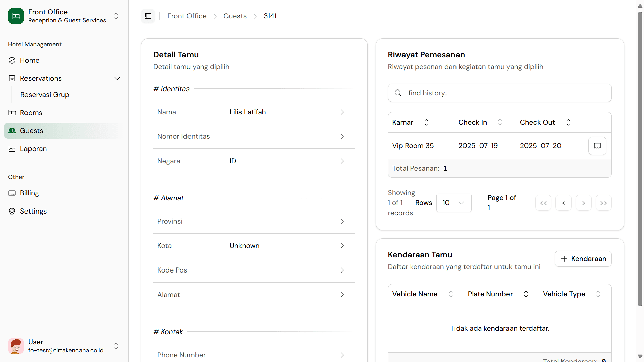Navigate to the Billing page
The height and width of the screenshot is (362, 644).
point(29,193)
